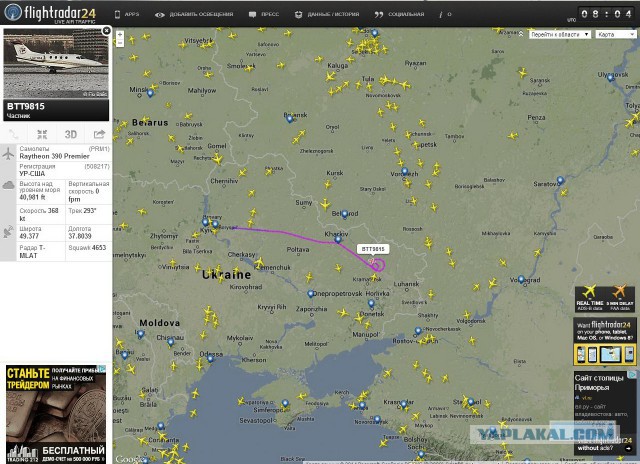The height and width of the screenshot is (464, 640).
Task: Open the info 'i O' menu item
Action: pos(445,14)
